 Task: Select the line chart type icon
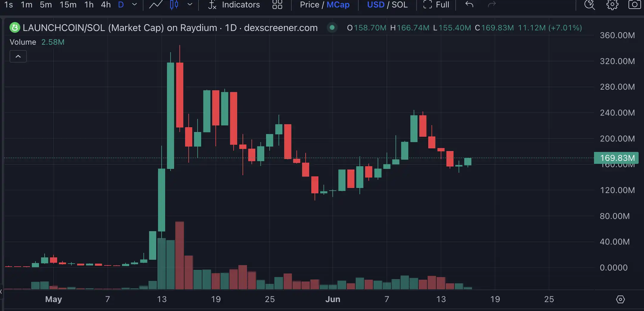(156, 5)
